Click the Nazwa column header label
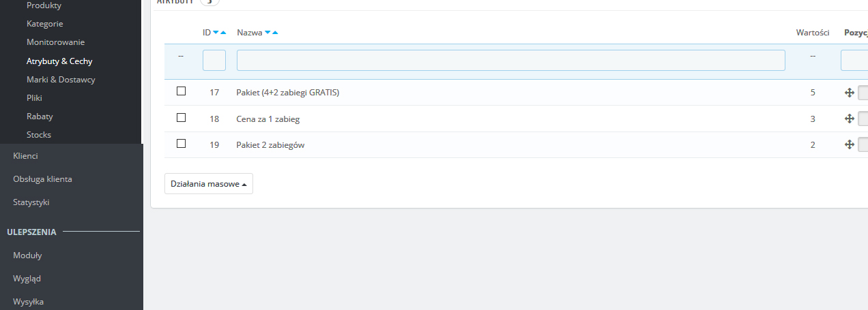 click(x=250, y=33)
